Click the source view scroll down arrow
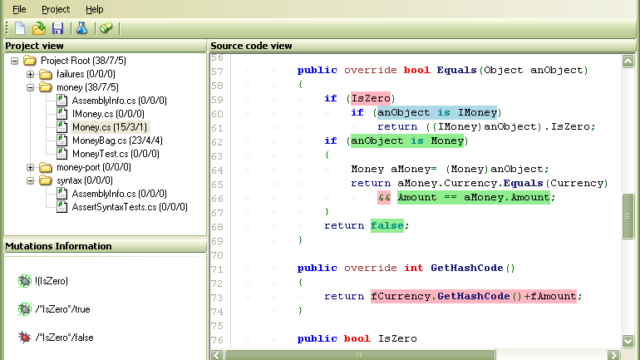 point(628,341)
